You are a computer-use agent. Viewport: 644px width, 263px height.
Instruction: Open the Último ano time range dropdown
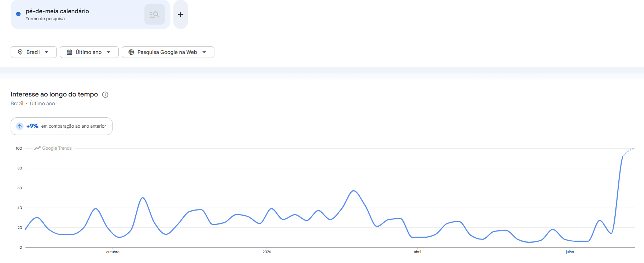tap(89, 52)
